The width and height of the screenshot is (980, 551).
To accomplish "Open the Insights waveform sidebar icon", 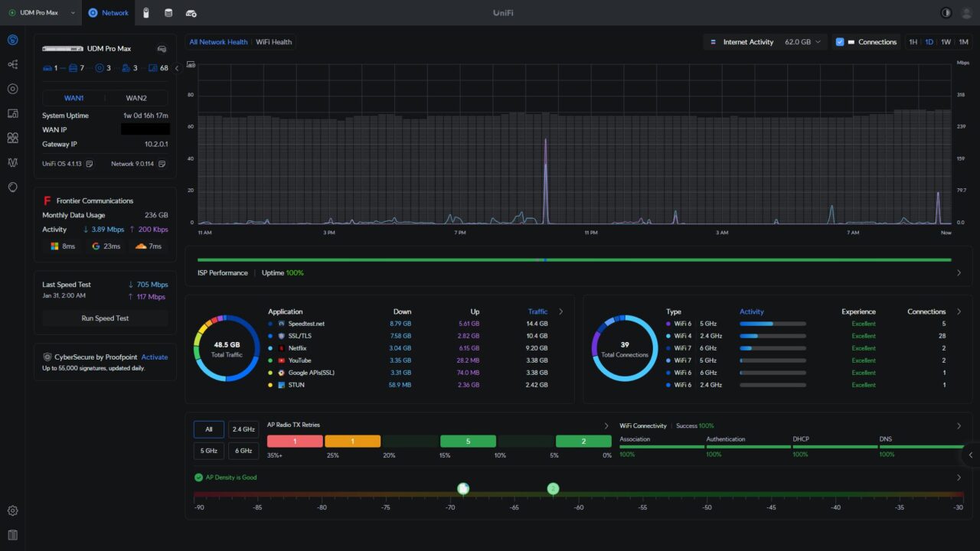I will 12,162.
